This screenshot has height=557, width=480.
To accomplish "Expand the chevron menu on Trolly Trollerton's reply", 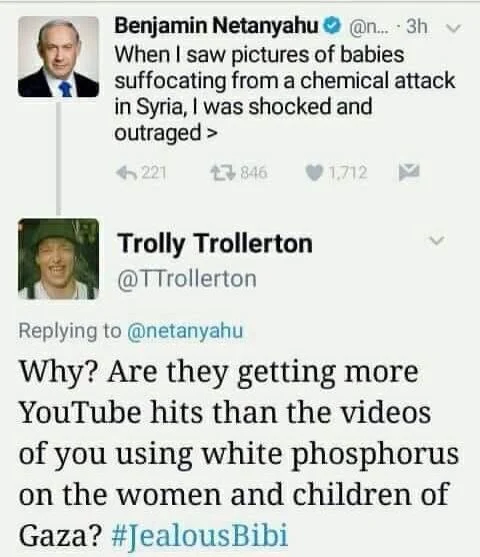I will coord(436,241).
